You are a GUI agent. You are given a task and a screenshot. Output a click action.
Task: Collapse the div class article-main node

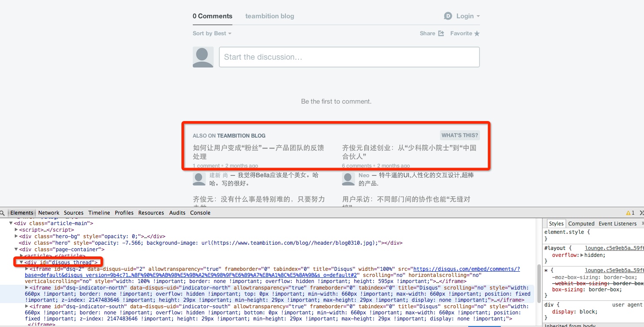(11, 223)
